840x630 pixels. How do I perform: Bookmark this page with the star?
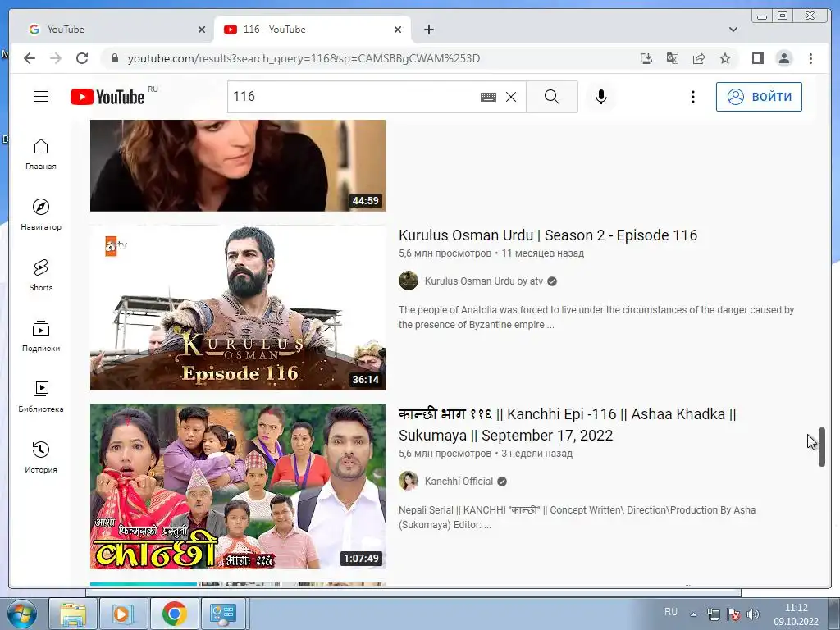coord(725,58)
